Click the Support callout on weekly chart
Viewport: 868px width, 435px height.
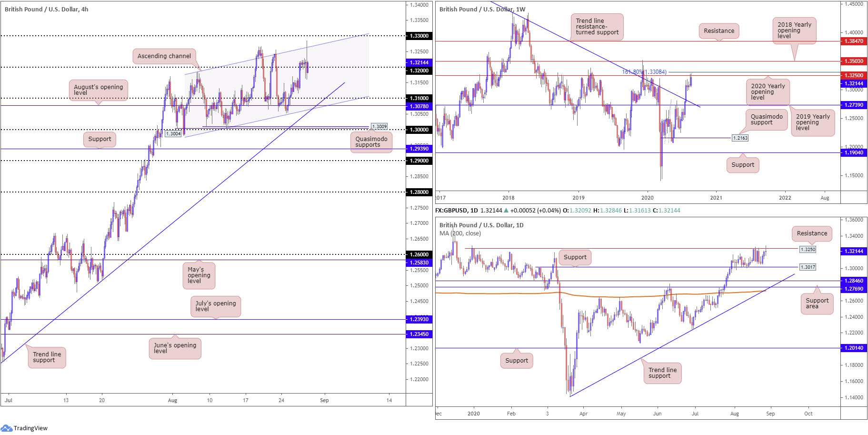(743, 165)
